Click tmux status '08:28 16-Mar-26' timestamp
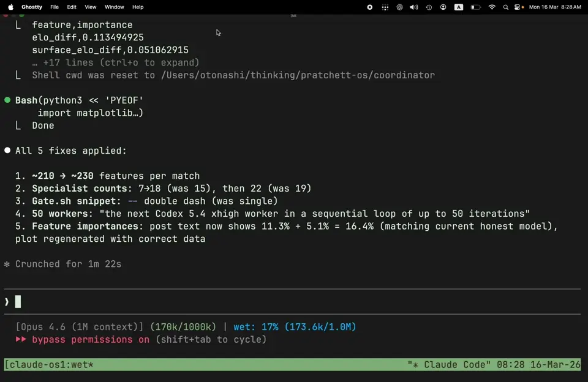The width and height of the screenshot is (588, 382). [x=538, y=365]
